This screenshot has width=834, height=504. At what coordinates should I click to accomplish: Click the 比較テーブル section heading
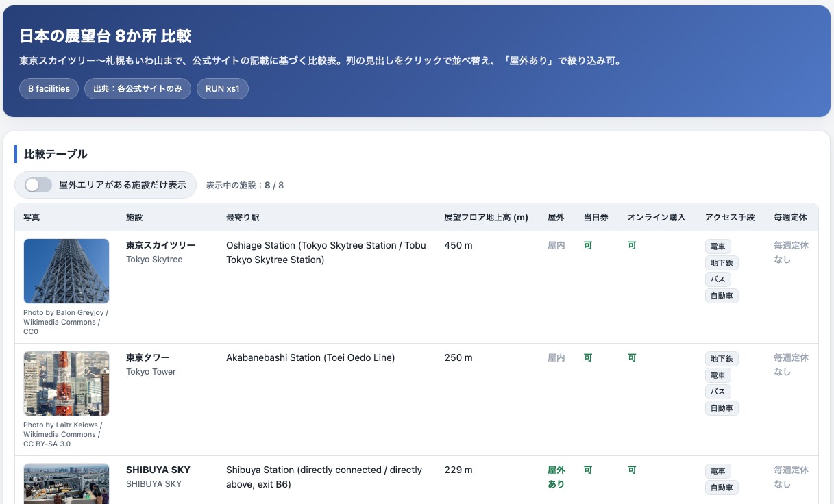[56, 154]
